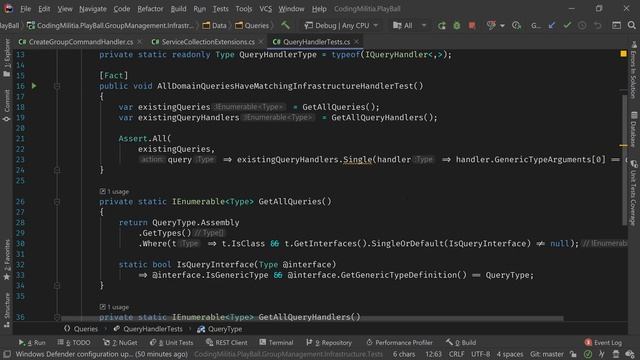Click the fold end marker on line 24
Viewport: 640px width, 360px height.
(x=57, y=170)
